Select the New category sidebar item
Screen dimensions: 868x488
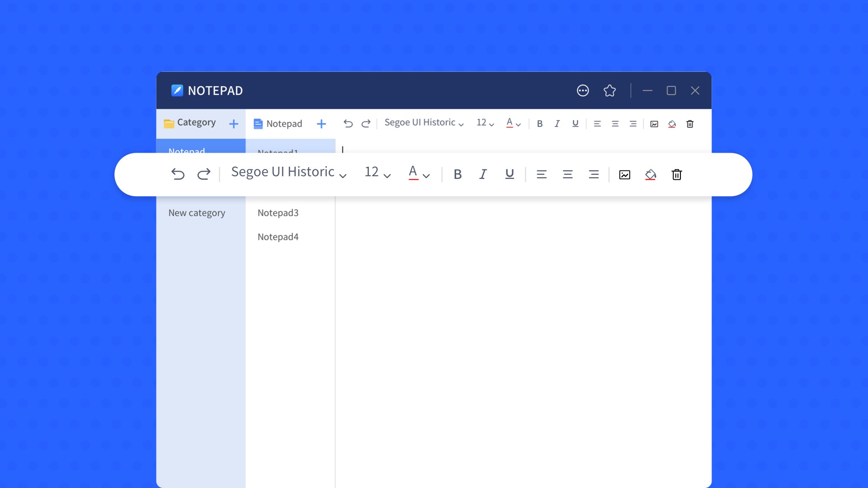pos(197,213)
